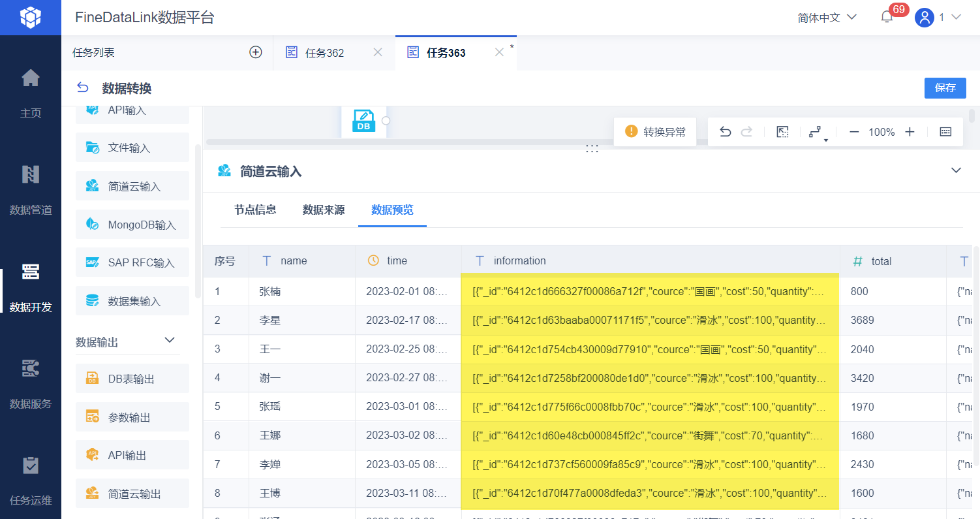The image size is (980, 519).
Task: Click the name column header
Action: pyautogui.click(x=302, y=261)
